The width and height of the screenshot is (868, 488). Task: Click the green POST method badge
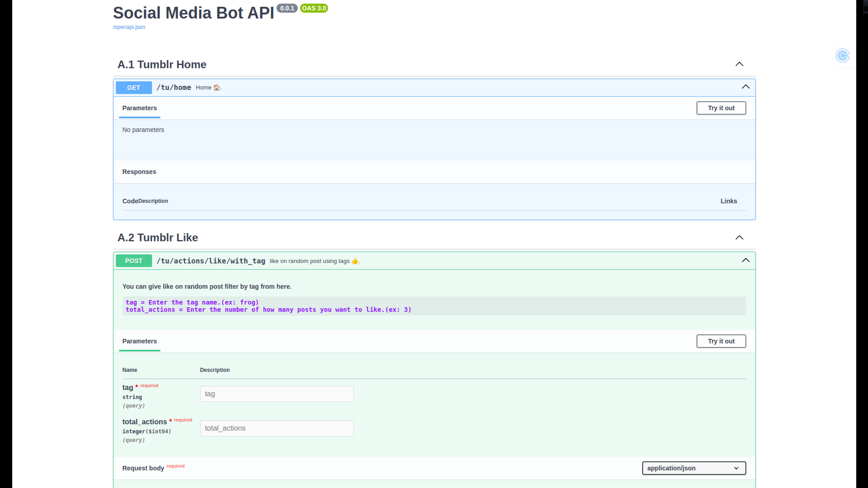point(134,261)
